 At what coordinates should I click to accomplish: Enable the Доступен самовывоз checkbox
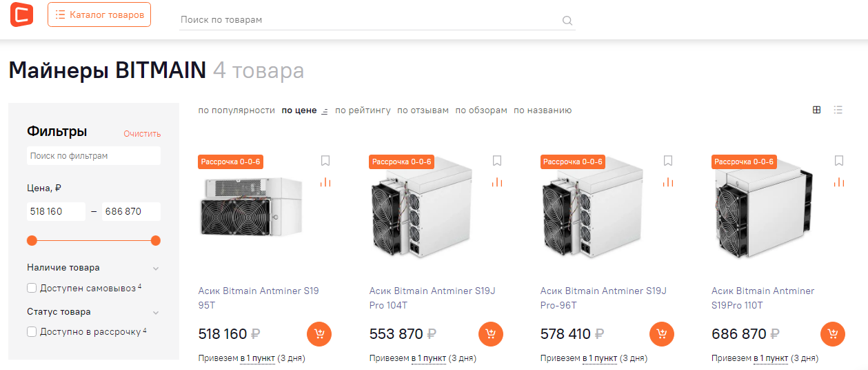(32, 288)
